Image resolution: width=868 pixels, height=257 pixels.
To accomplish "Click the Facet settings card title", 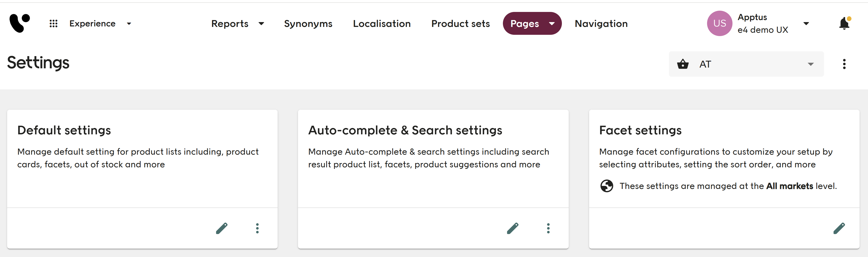I will 640,130.
